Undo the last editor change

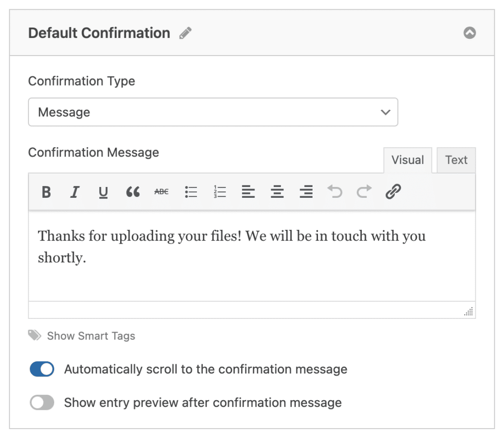[335, 192]
